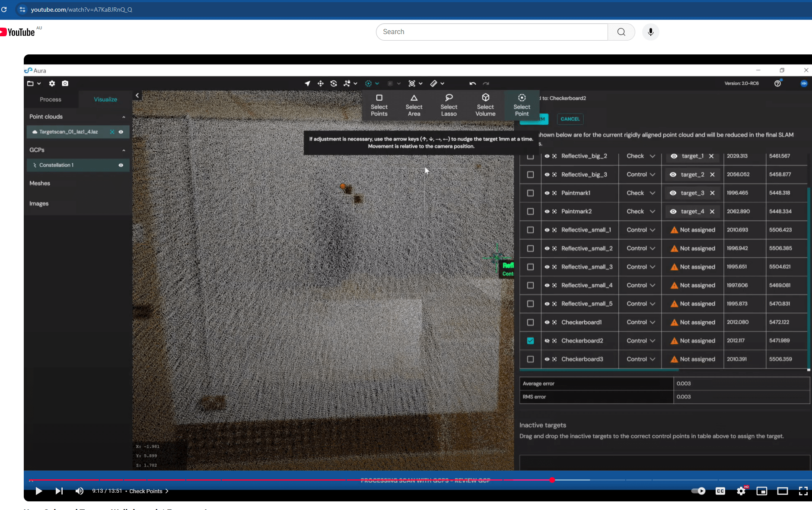Image resolution: width=812 pixels, height=510 pixels.
Task: Select the Select Area tool
Action: pos(414,105)
